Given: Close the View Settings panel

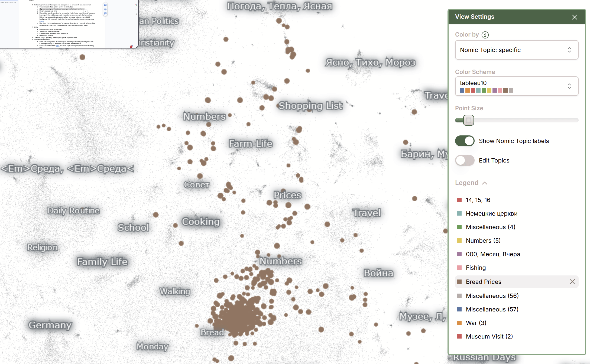Looking at the screenshot, I should [574, 17].
